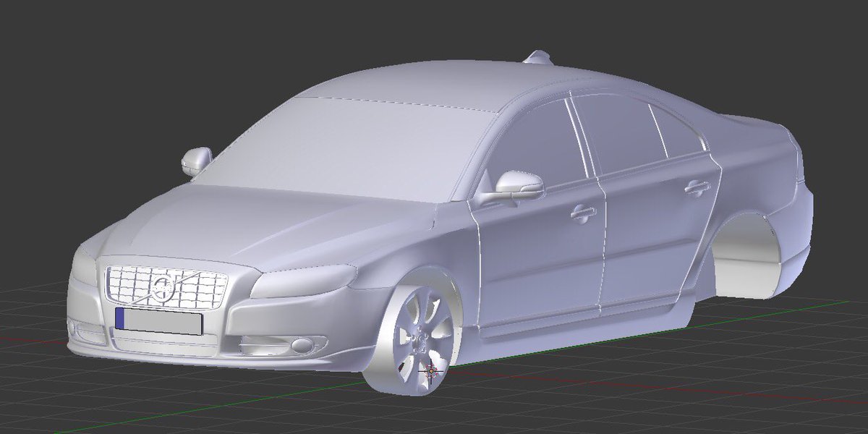Click the rear door handle
This screenshot has height=434, width=868.
point(697,188)
